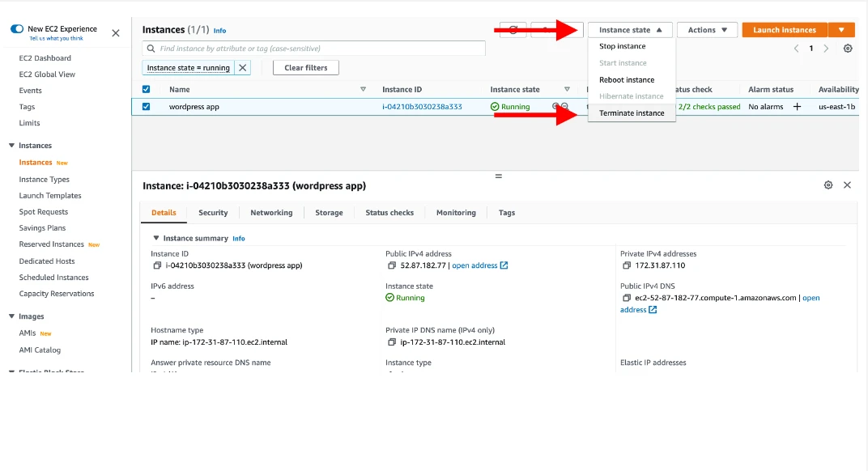Copy the Private IP DNS name

(x=392, y=342)
